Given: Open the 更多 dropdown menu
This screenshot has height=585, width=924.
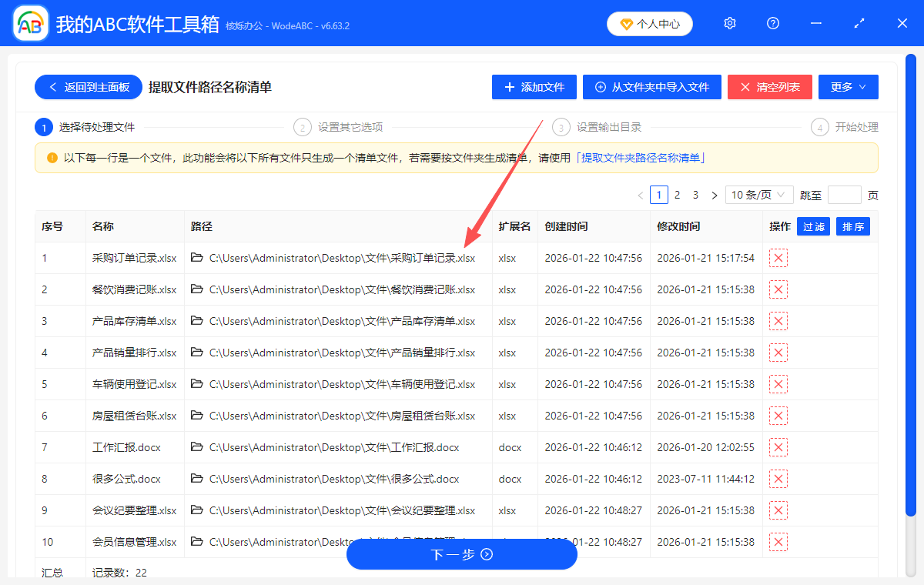Looking at the screenshot, I should [848, 87].
